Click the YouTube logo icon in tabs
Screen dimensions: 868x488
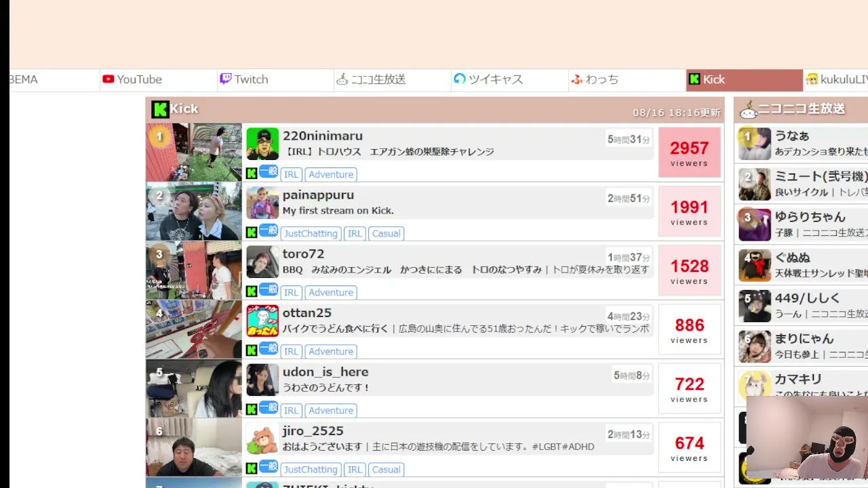[x=108, y=79]
